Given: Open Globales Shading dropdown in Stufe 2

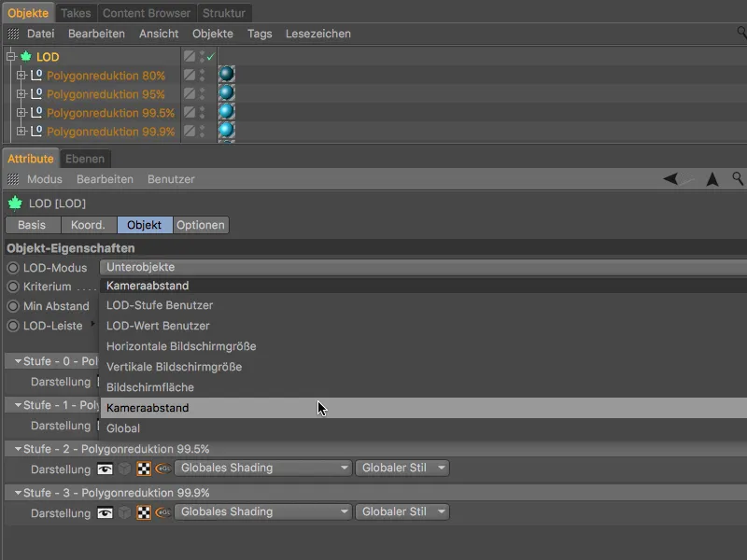Looking at the screenshot, I should (263, 469).
